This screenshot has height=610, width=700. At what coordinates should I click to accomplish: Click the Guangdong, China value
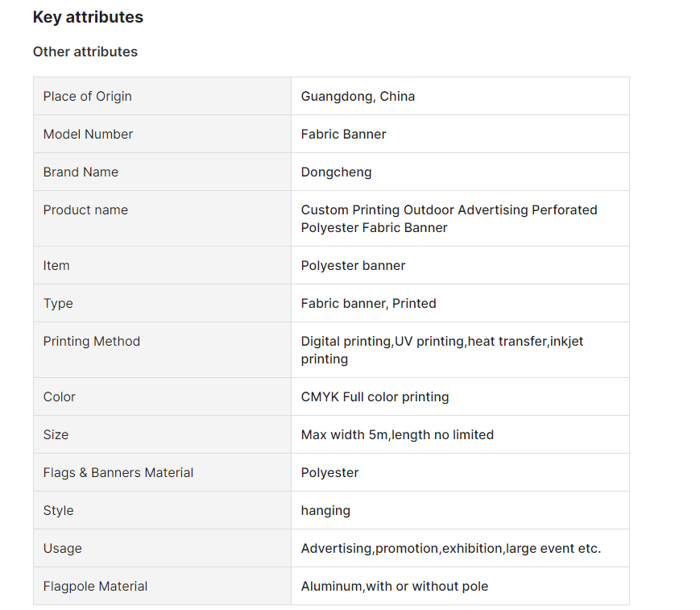coord(358,96)
